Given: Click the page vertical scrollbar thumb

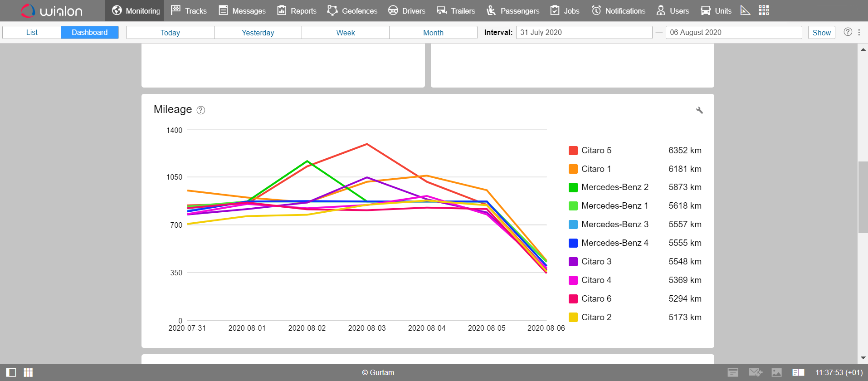Looking at the screenshot, I should (863, 197).
